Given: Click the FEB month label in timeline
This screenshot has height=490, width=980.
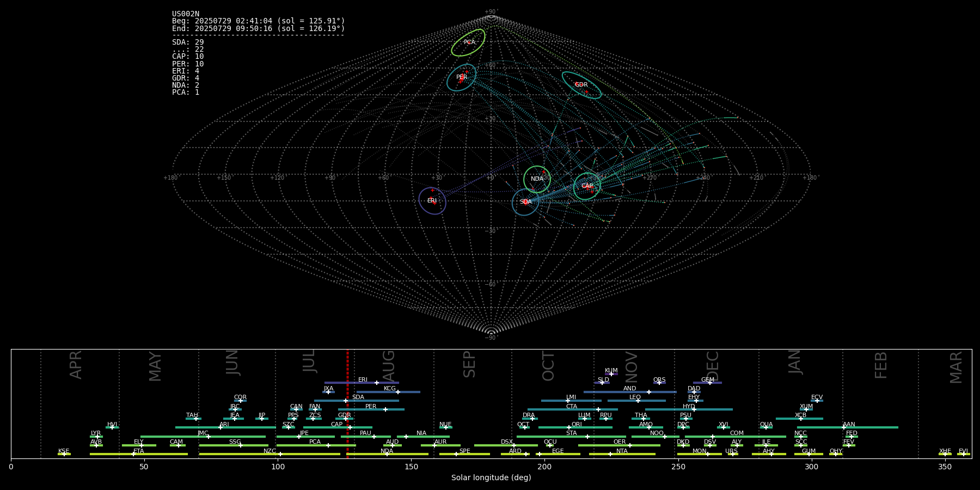Looking at the screenshot, I should [881, 365].
